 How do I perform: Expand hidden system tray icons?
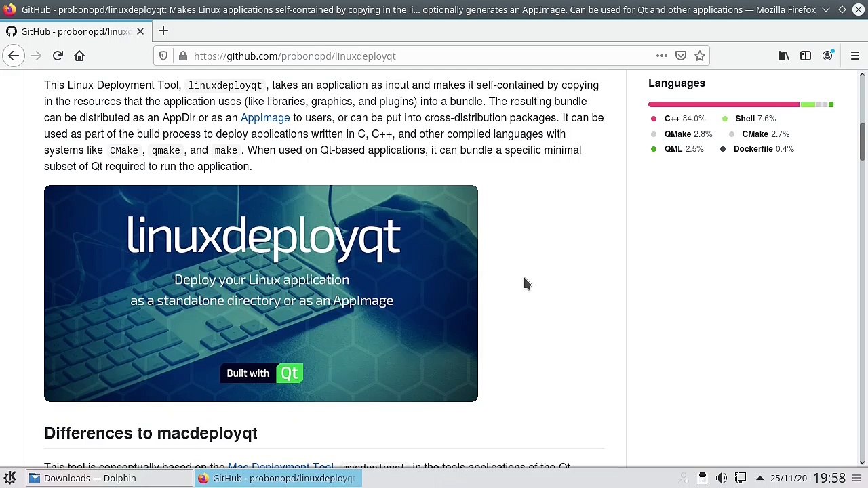click(760, 478)
